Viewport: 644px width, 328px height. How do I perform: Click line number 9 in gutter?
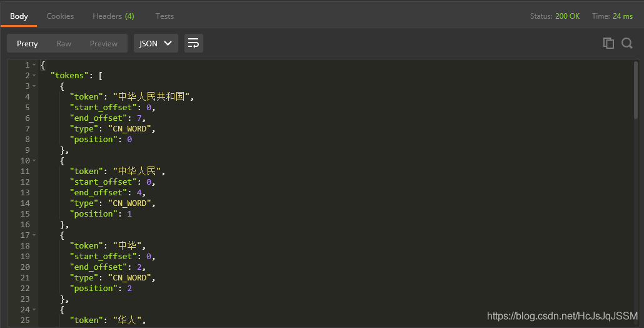28,150
